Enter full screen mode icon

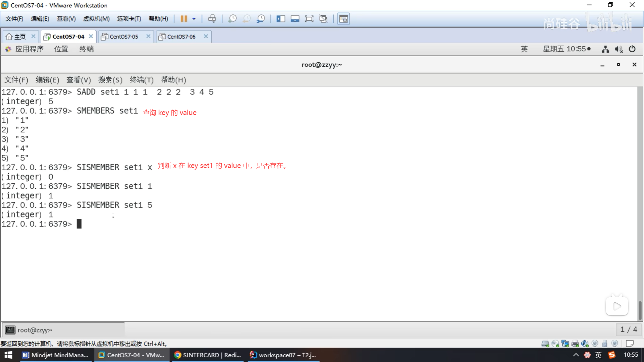click(x=309, y=19)
